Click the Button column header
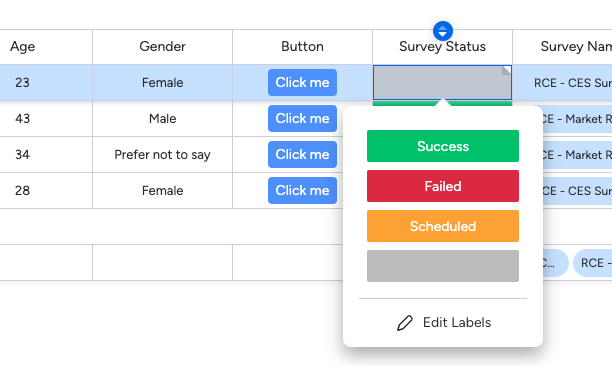 302,47
